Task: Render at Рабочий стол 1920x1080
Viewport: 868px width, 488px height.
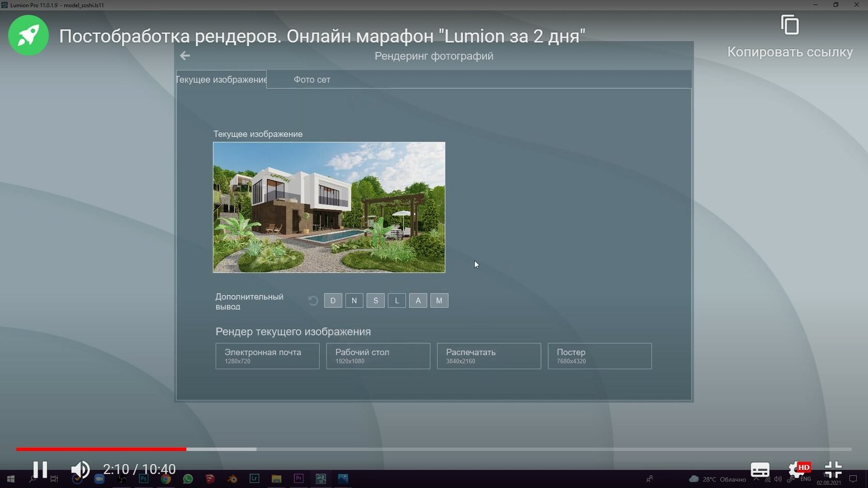Action: (x=378, y=356)
